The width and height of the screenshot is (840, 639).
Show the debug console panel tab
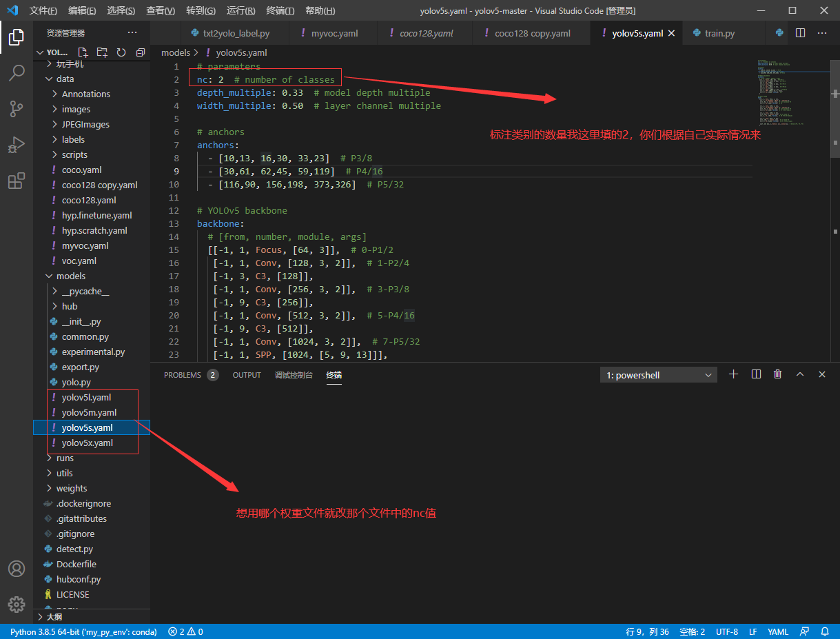(x=294, y=375)
